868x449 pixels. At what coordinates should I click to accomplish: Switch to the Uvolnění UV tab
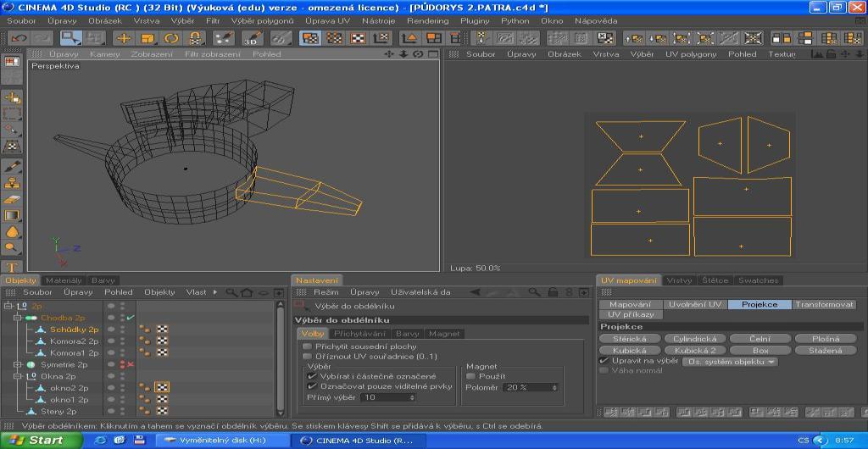tap(695, 305)
